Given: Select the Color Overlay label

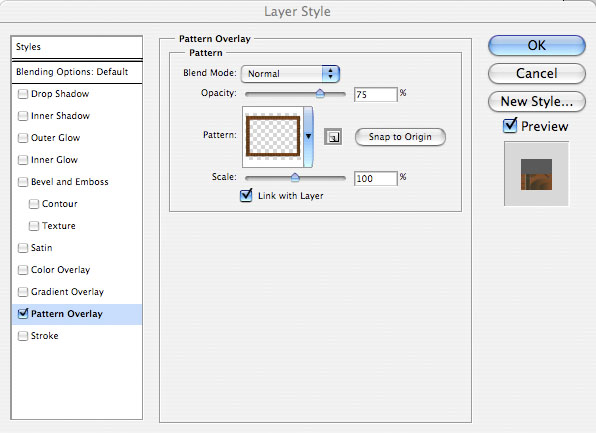Looking at the screenshot, I should (x=60, y=270).
